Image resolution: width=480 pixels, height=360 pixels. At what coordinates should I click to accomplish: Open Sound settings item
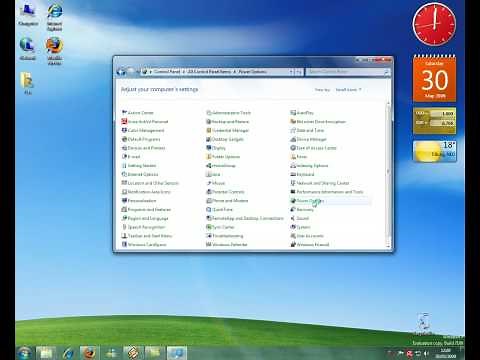point(300,218)
